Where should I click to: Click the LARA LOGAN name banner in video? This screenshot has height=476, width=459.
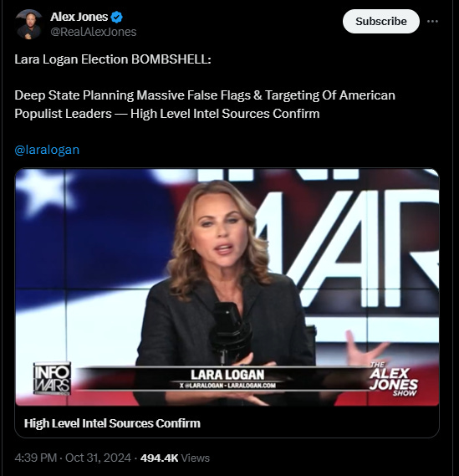click(227, 375)
